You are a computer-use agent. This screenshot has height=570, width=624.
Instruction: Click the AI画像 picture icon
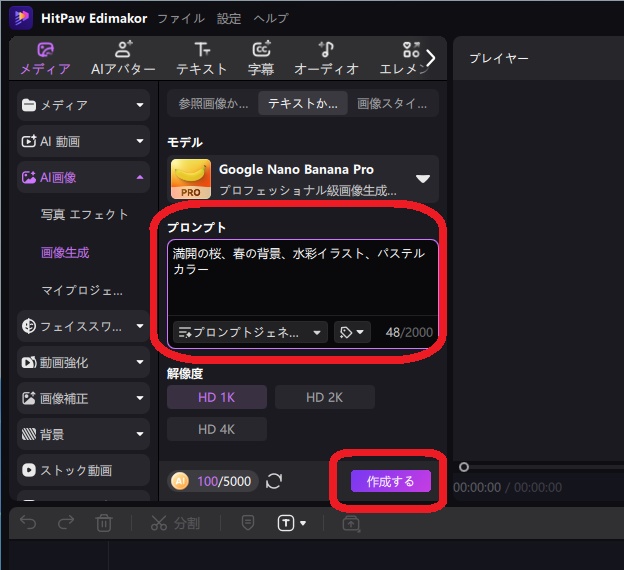point(29,177)
